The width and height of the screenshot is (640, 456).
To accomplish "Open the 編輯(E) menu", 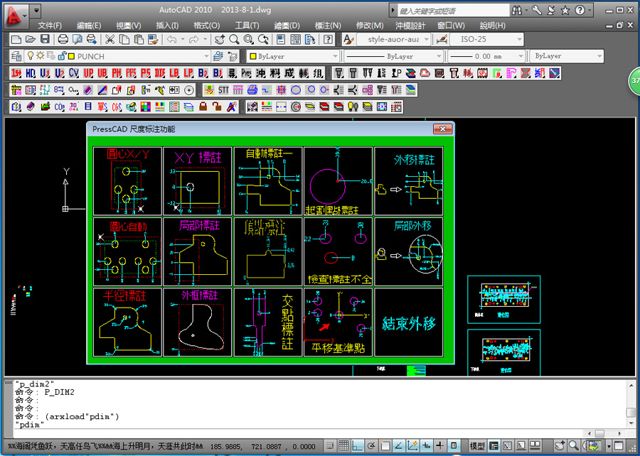I will (x=89, y=26).
